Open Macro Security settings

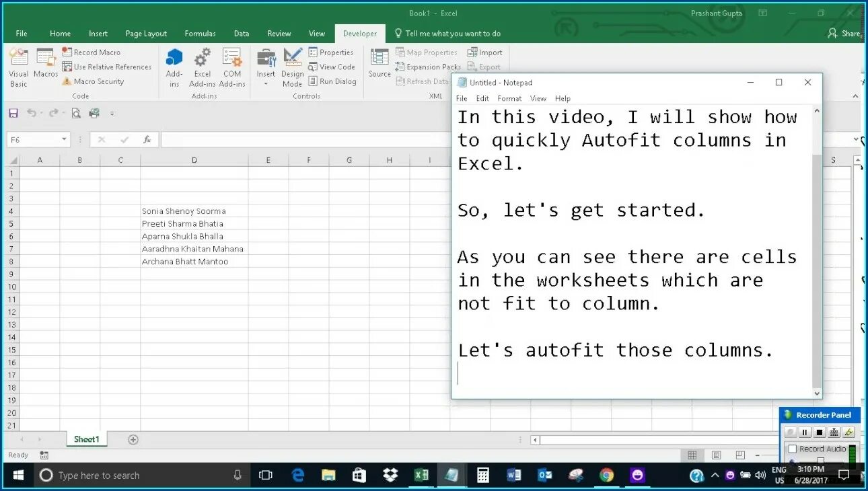tap(94, 81)
